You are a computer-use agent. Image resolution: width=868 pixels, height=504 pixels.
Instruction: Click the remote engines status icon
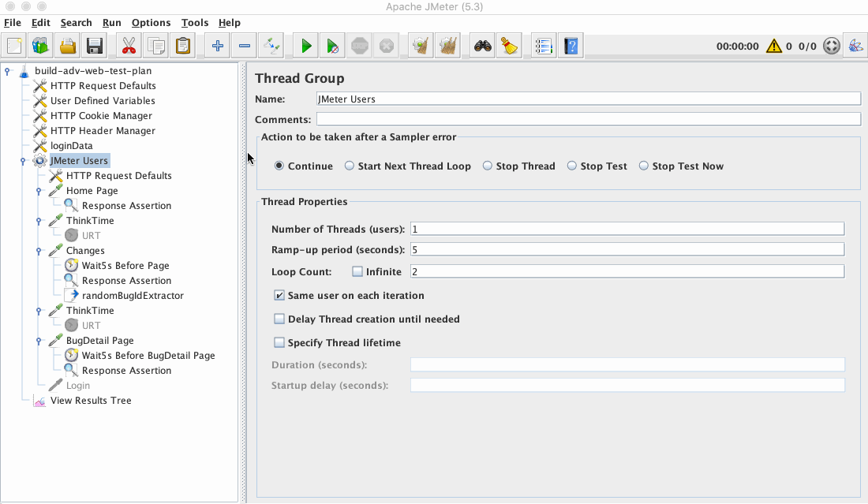click(832, 46)
